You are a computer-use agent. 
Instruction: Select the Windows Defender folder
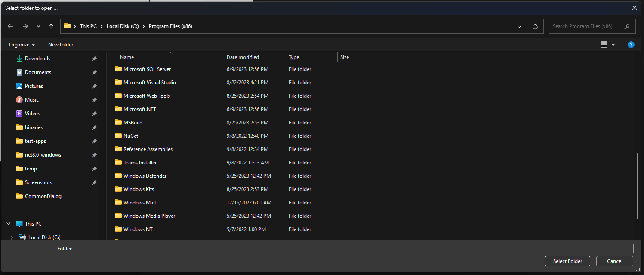[145, 176]
